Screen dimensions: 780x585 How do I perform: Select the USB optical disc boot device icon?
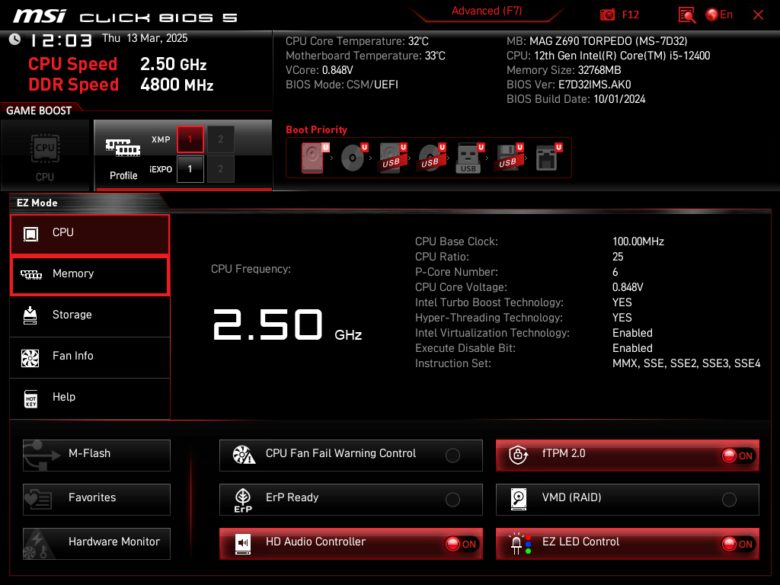(x=431, y=157)
